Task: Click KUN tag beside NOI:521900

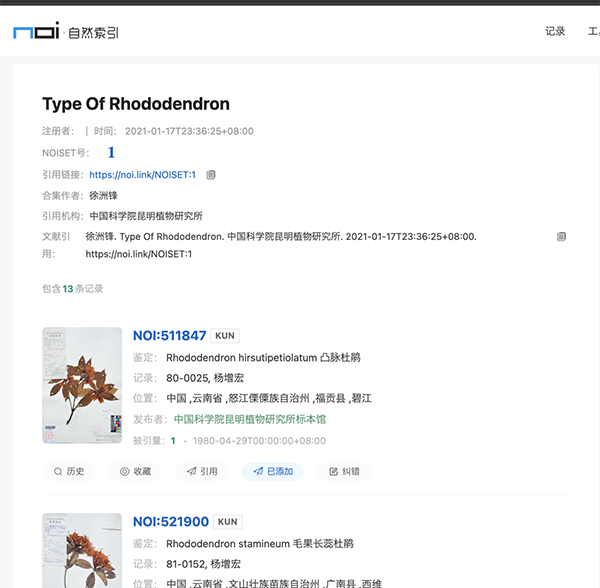Action: coord(228,522)
